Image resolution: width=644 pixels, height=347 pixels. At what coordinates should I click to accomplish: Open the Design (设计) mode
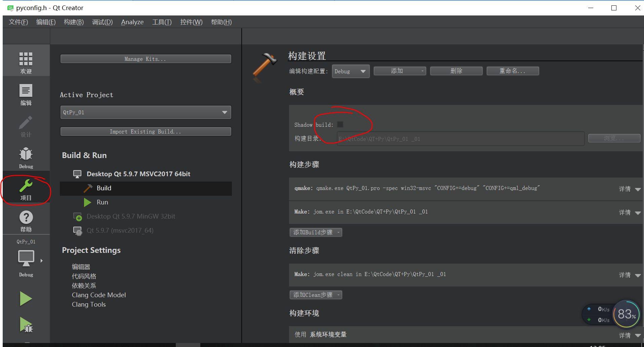tap(26, 126)
